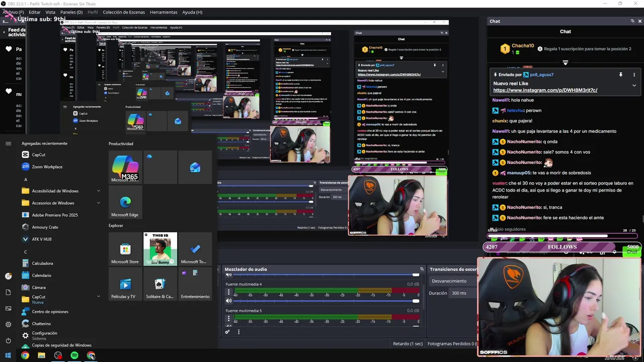Screen dimensions: 644x362
Task: Open the Spotify Bad Bunny live tile
Action: pyautogui.click(x=160, y=249)
